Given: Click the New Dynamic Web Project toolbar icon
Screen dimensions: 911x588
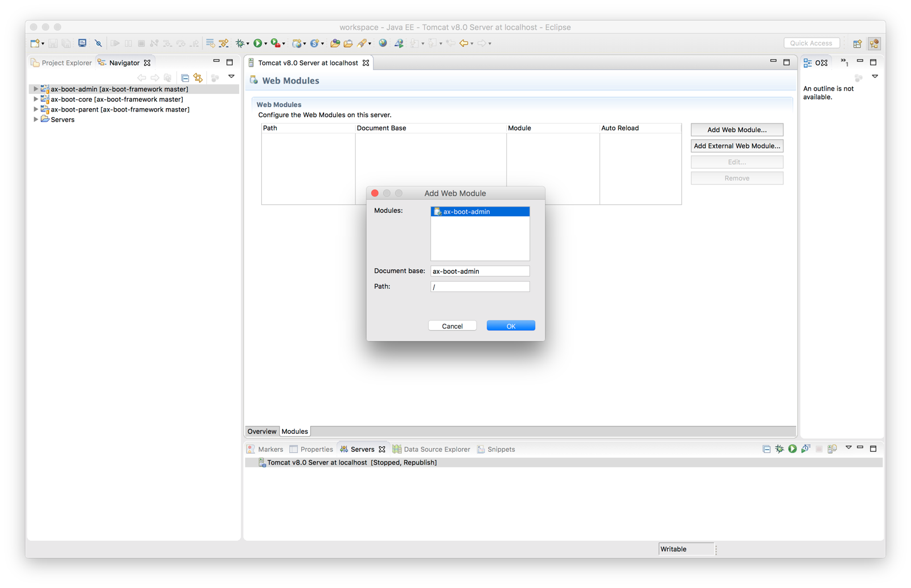Looking at the screenshot, I should click(296, 43).
